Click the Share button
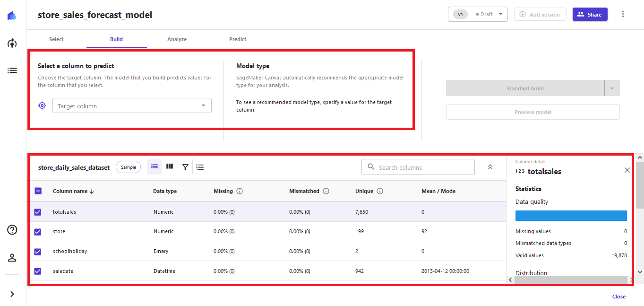This screenshot has height=306, width=644. (590, 14)
